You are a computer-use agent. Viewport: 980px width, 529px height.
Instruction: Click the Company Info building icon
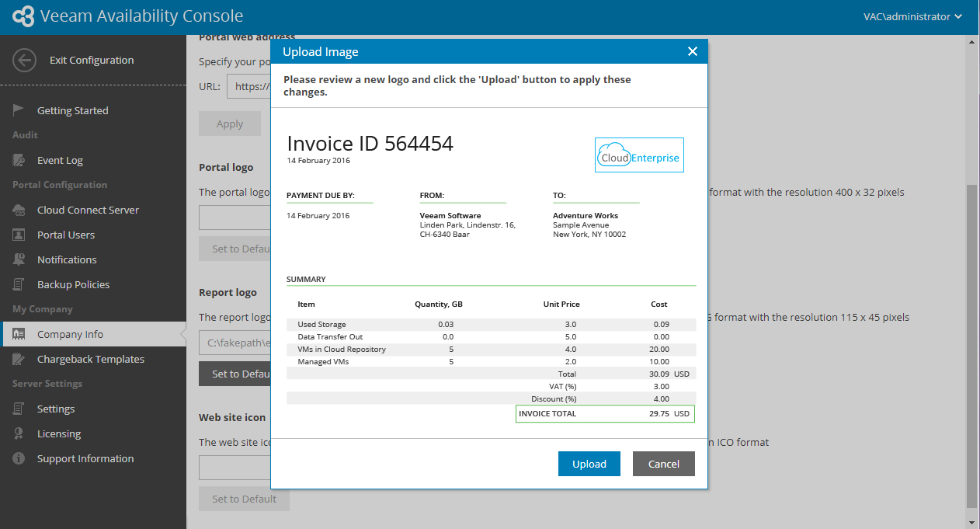(19, 334)
